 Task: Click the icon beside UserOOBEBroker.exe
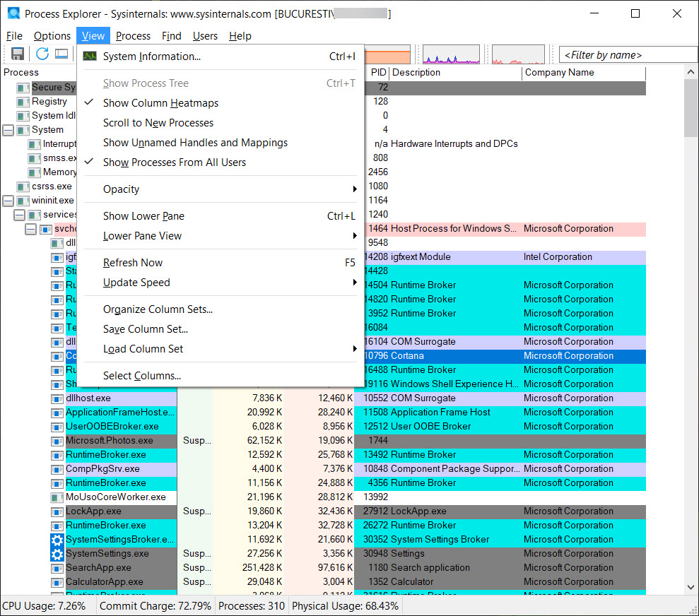tap(57, 427)
